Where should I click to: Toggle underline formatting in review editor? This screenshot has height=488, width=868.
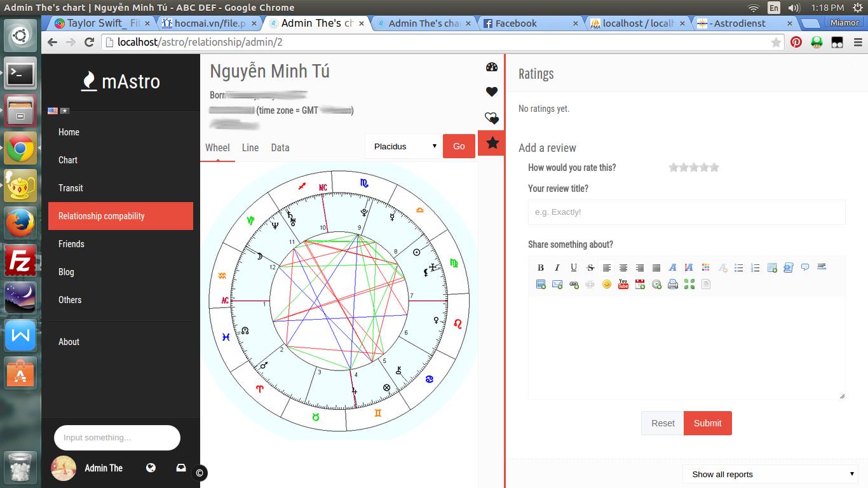point(574,268)
